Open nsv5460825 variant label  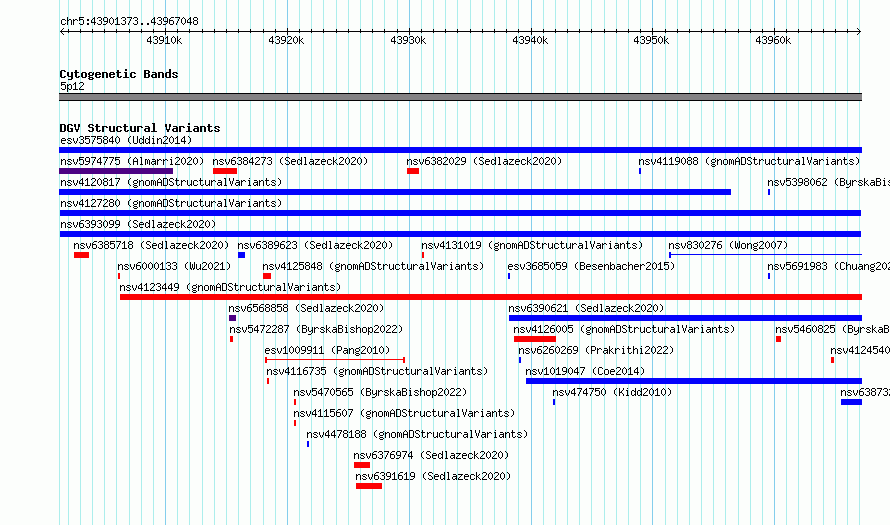pyautogui.click(x=832, y=329)
